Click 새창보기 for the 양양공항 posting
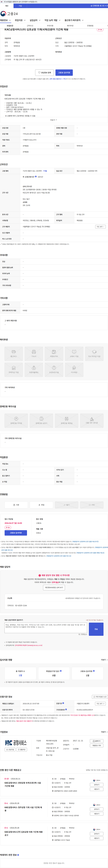Screen dimensions: 108x868 [97, 789]
